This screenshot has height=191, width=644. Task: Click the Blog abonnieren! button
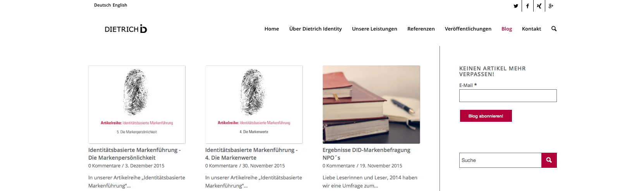click(486, 116)
